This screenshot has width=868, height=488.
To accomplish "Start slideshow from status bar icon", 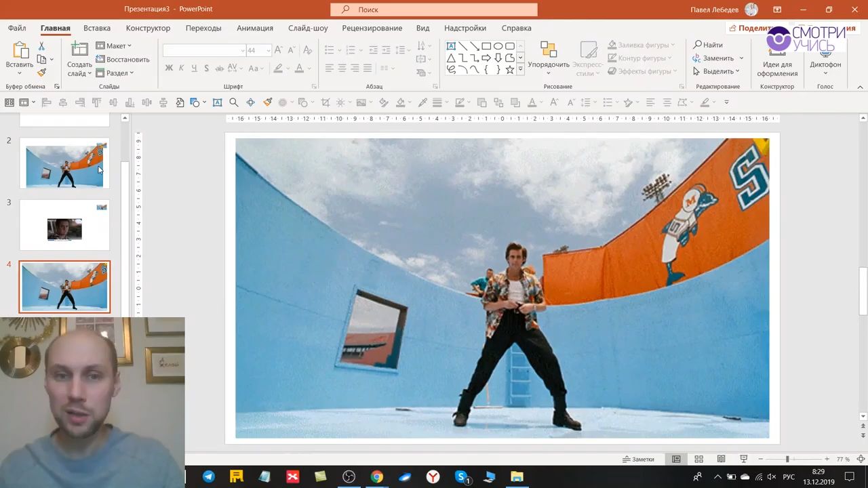I will [743, 459].
